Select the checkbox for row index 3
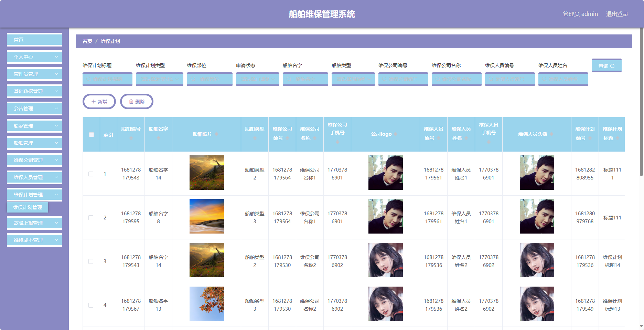 pos(91,261)
